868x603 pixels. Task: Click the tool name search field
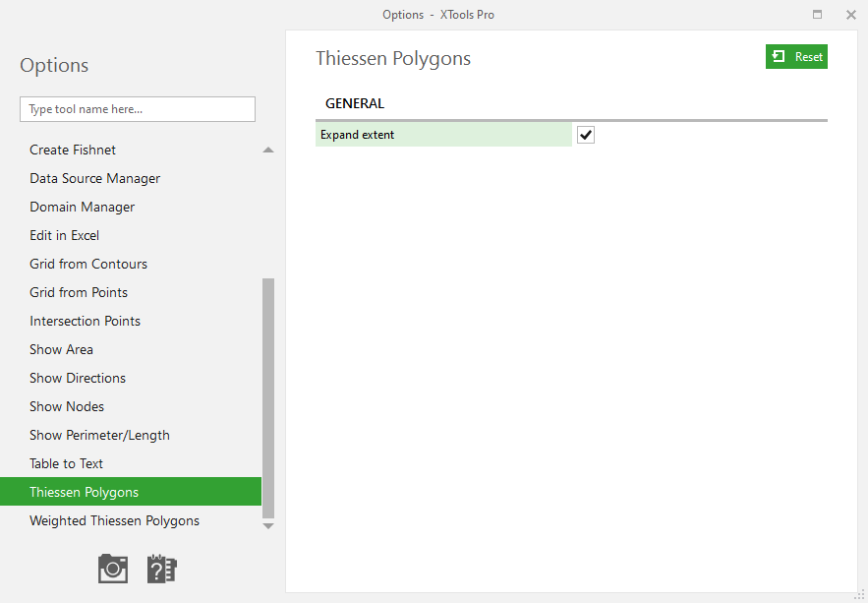138,109
